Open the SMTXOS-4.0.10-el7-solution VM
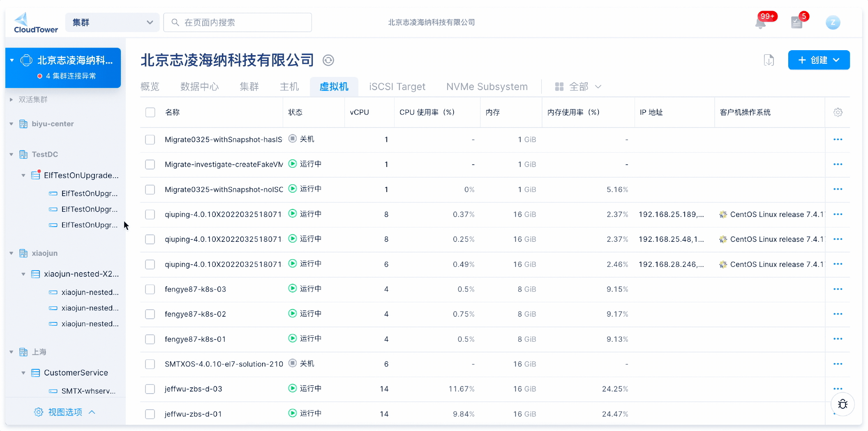This screenshot has height=431, width=868. (x=224, y=364)
